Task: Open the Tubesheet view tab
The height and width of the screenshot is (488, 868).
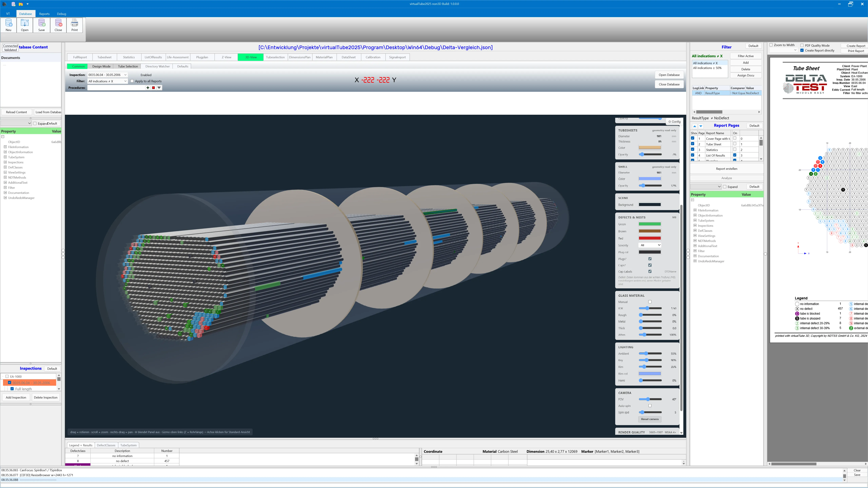Action: [x=104, y=57]
